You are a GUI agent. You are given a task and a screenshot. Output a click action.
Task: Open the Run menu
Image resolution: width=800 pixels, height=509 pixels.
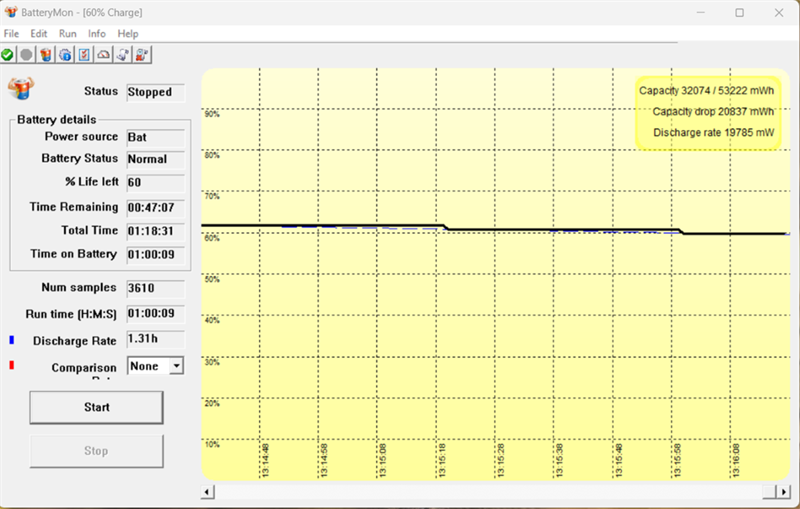[x=68, y=34]
